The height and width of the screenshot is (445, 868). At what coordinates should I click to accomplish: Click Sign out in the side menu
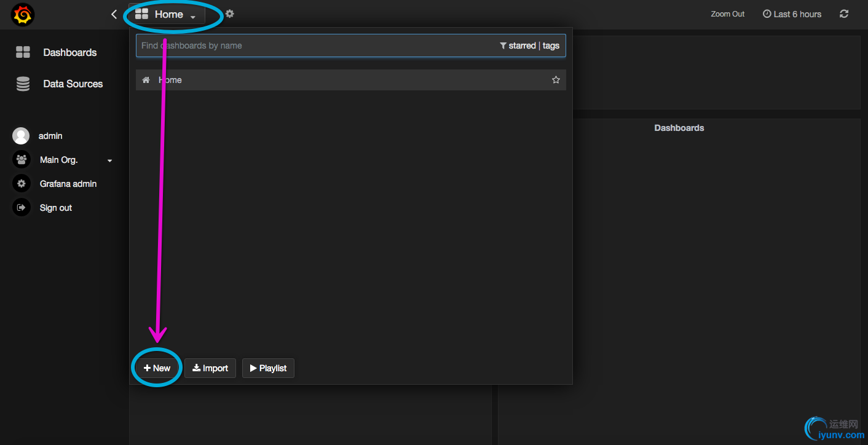click(55, 208)
